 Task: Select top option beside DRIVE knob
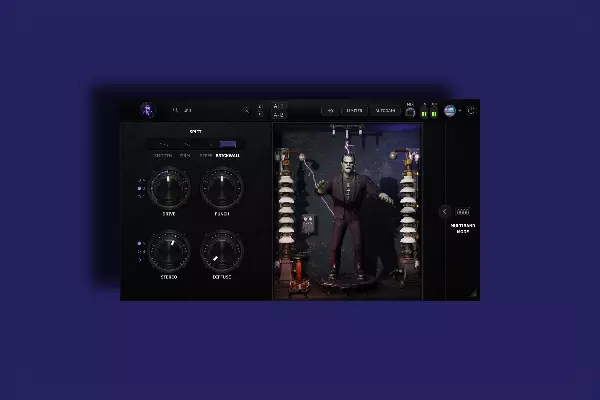[141, 180]
